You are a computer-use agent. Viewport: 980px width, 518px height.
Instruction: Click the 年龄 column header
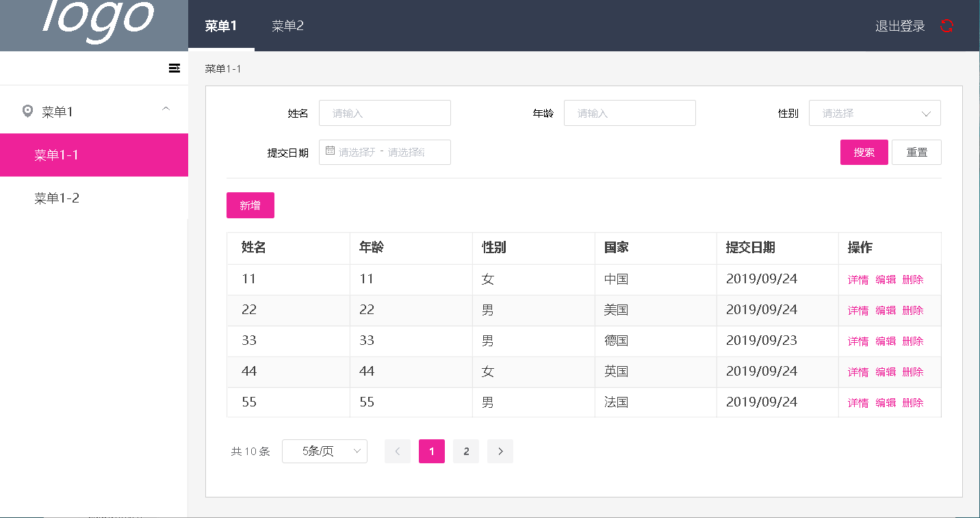tap(411, 248)
